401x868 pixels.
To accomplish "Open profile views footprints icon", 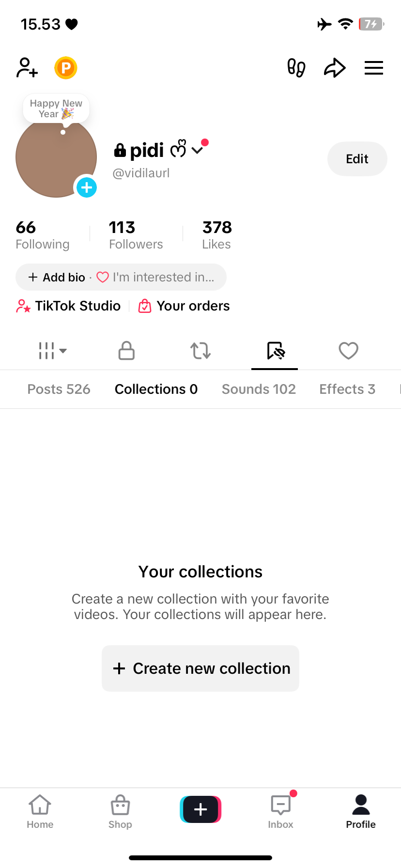I will [x=296, y=68].
